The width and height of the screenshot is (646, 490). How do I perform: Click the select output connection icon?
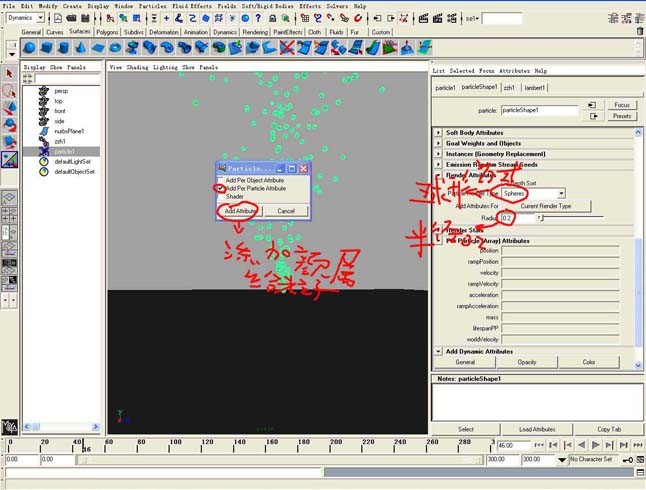[x=594, y=116]
